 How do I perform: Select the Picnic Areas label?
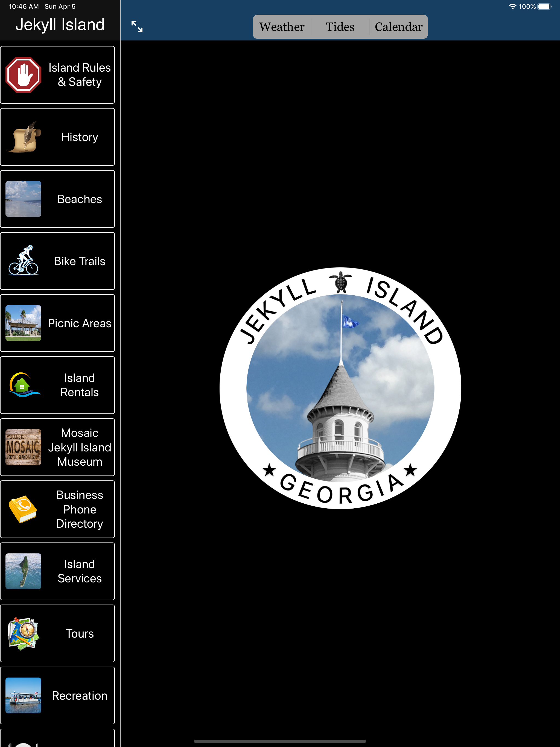click(80, 323)
